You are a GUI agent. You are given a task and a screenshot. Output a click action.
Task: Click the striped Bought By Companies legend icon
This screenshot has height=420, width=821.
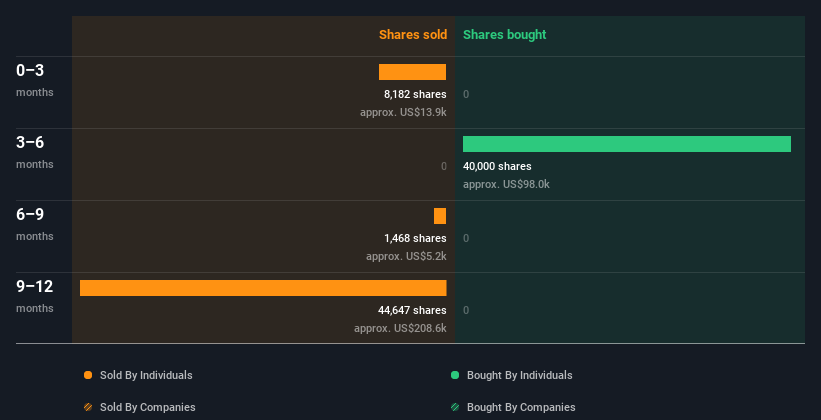pos(455,407)
